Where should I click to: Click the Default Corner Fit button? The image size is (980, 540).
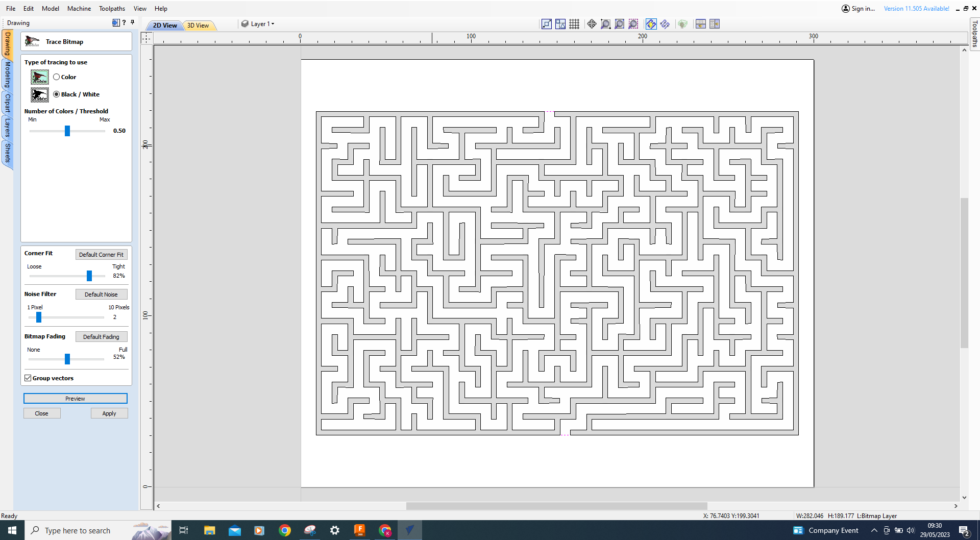(101, 255)
